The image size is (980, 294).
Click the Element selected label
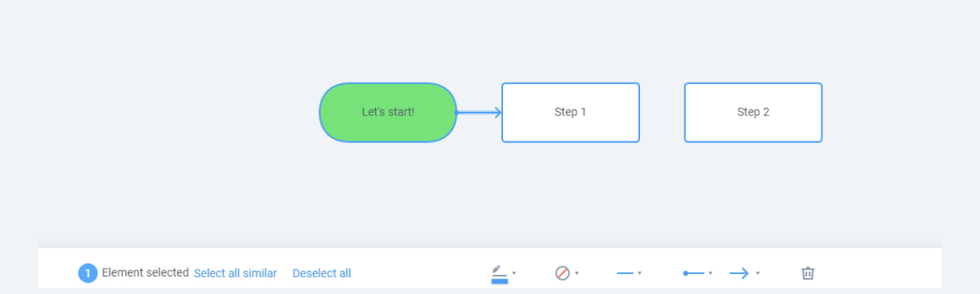145,273
